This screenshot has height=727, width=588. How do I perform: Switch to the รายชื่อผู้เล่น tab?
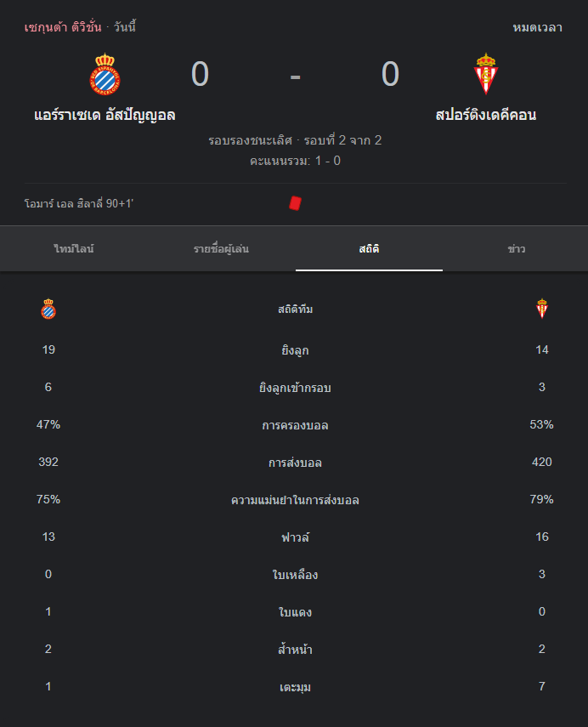(221, 249)
